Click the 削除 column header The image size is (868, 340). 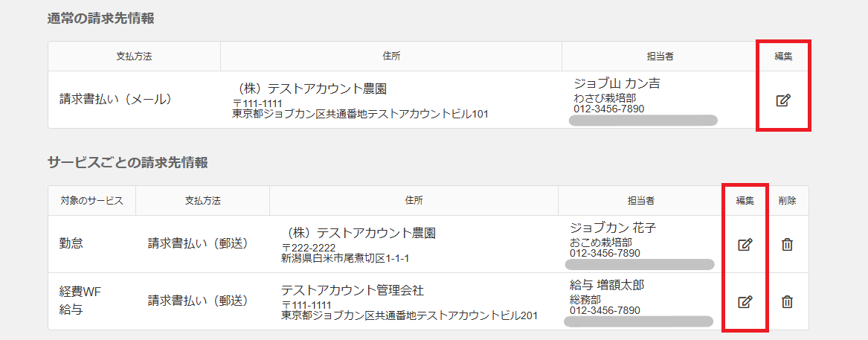click(x=787, y=201)
